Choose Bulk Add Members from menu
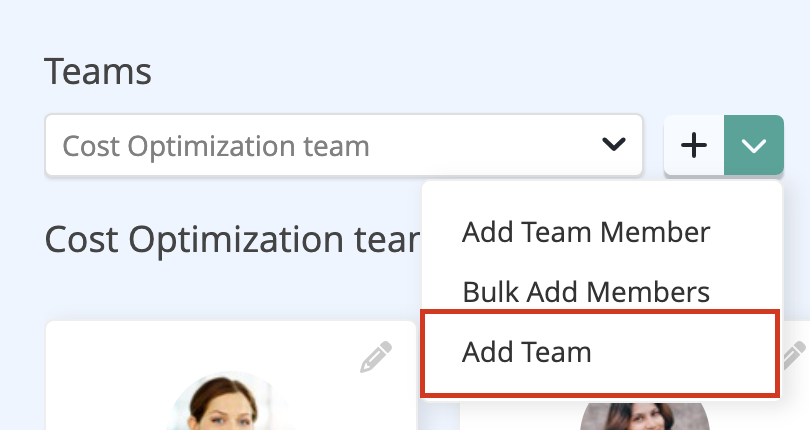The height and width of the screenshot is (430, 810). 586,292
